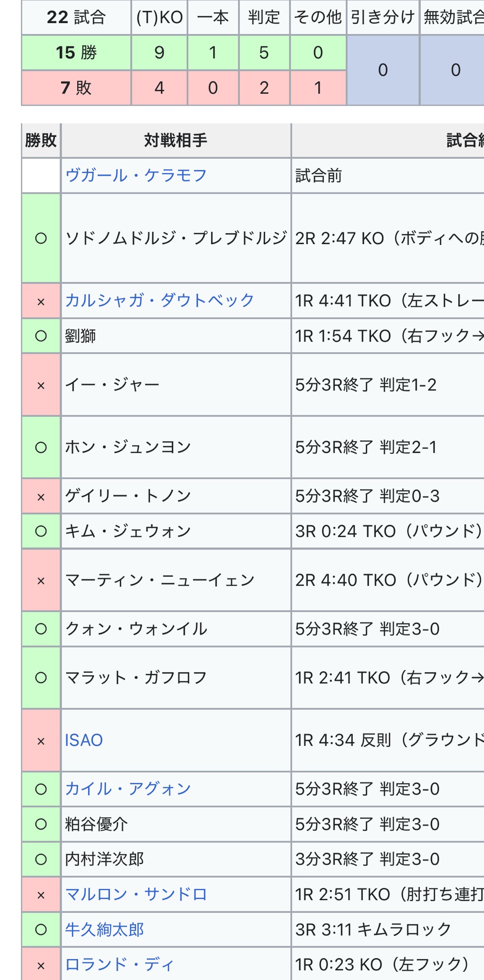Viewport: 484px width, 980px height.
Task: Select the 劉獅 opponent cell
Action: (176, 335)
